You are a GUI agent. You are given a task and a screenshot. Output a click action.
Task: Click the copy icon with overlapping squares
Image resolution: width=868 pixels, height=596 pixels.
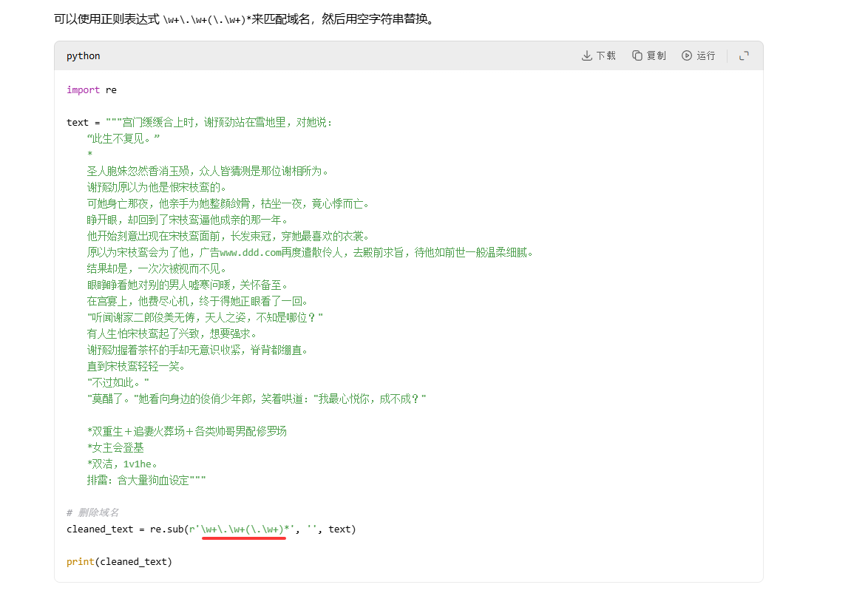637,55
